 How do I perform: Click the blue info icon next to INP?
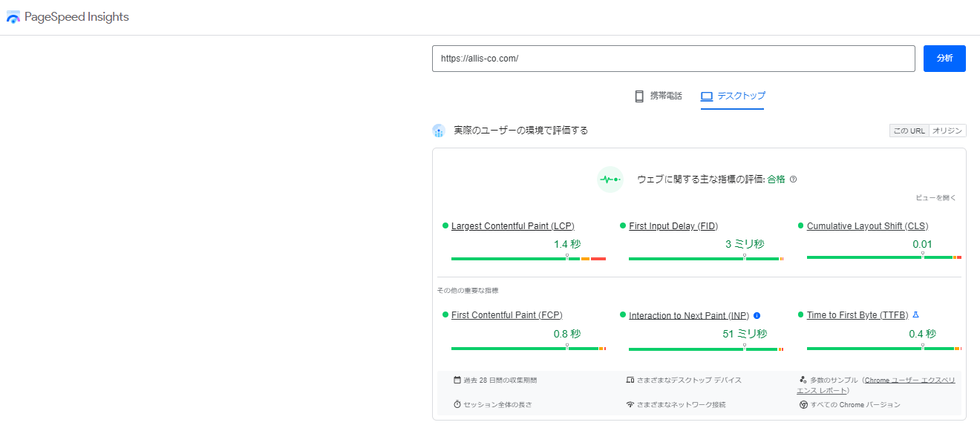click(x=757, y=315)
